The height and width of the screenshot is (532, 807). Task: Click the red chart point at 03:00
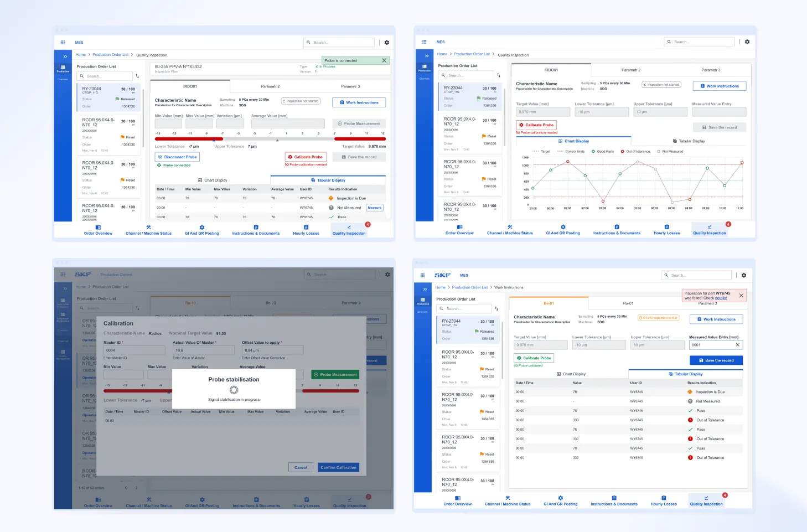click(x=603, y=201)
